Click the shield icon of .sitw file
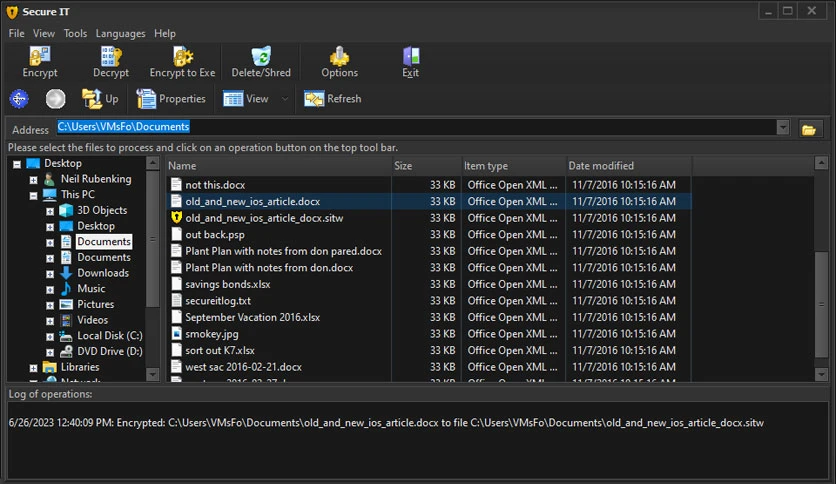This screenshot has width=836, height=484. pos(176,217)
